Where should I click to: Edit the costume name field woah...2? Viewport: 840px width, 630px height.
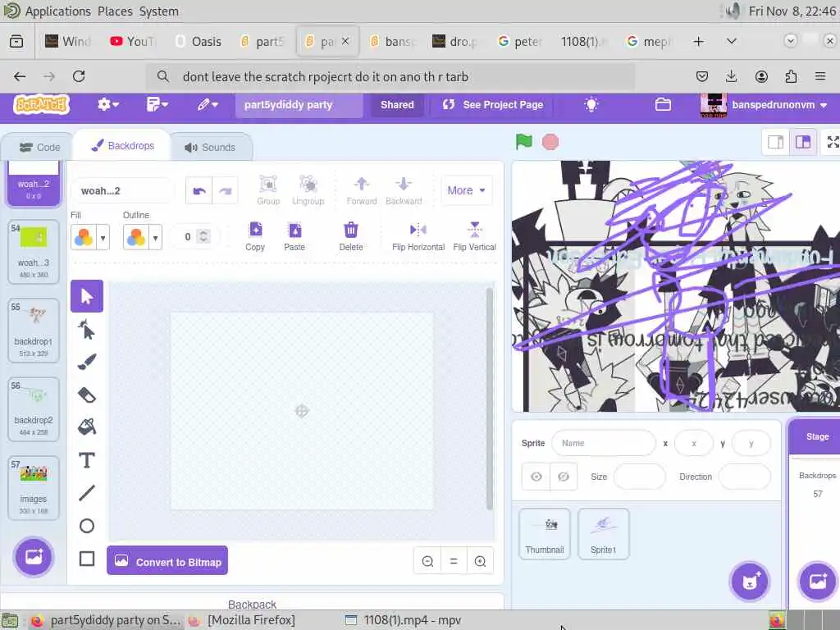pos(122,190)
